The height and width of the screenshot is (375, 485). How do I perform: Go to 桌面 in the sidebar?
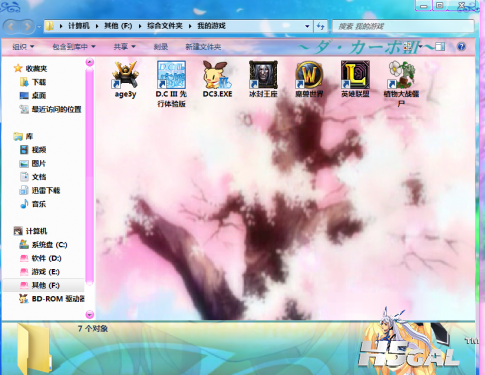(33, 96)
